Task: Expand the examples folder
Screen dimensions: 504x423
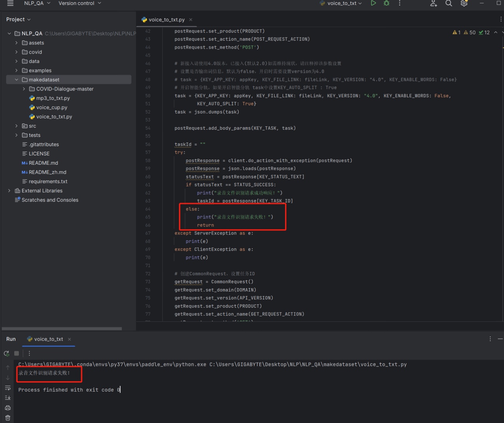Action: (17, 70)
